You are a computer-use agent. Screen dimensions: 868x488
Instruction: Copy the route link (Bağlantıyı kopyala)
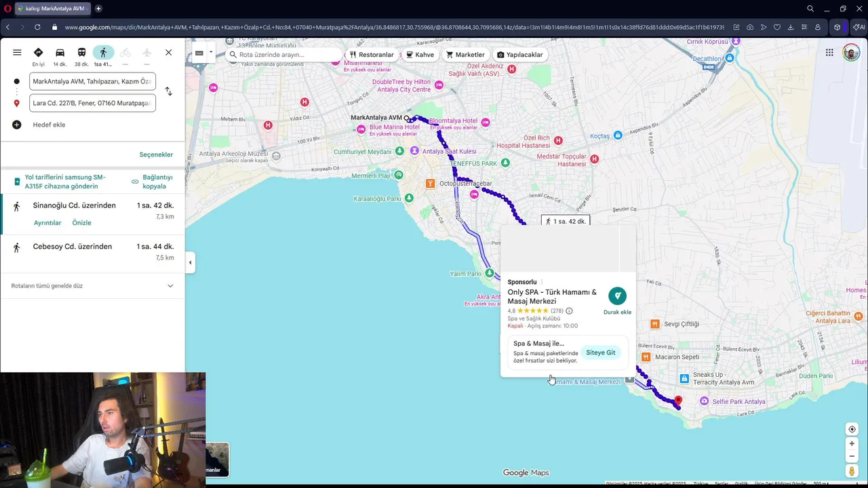(x=153, y=182)
